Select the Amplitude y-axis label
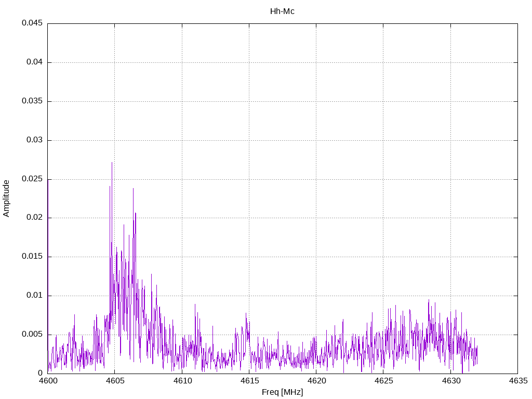The width and height of the screenshot is (532, 399). (x=6, y=198)
